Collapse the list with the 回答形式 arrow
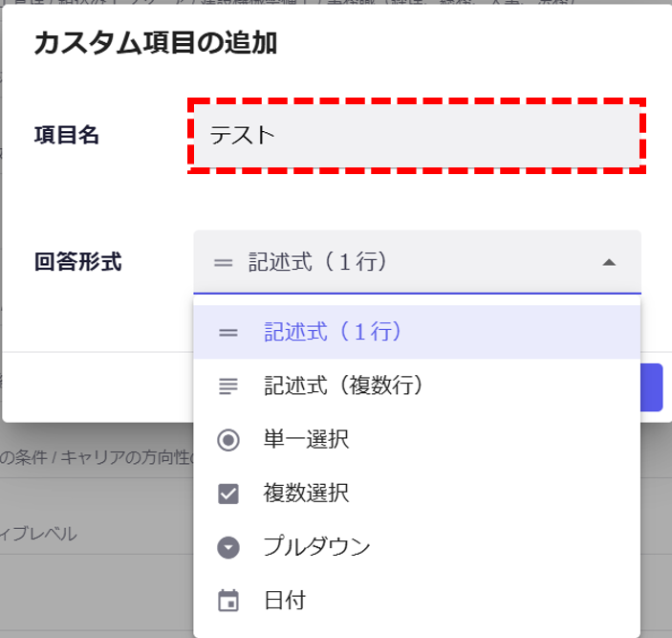The height and width of the screenshot is (638, 672). (609, 262)
